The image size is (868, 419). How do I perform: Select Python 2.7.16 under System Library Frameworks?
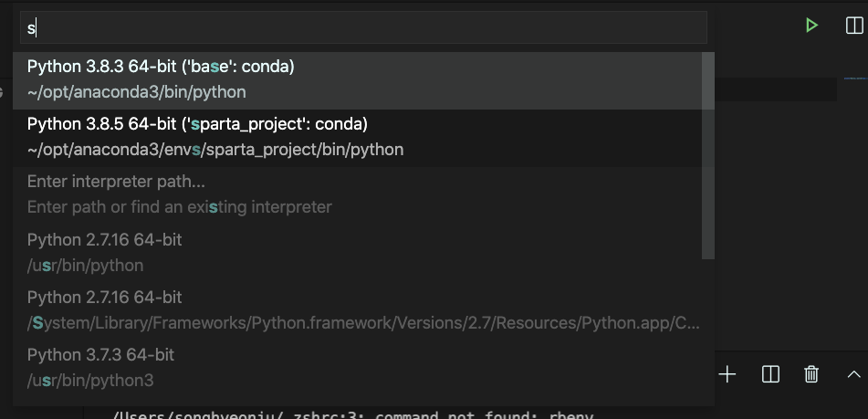pyautogui.click(x=104, y=298)
